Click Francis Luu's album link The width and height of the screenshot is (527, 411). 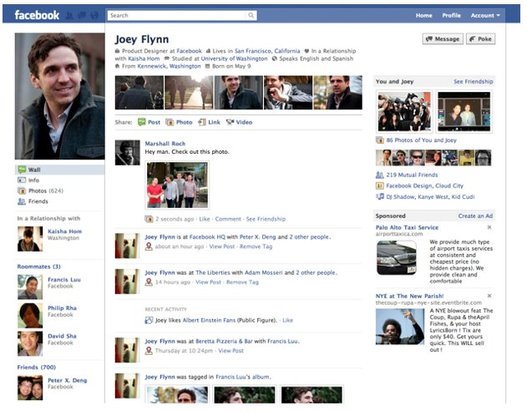pos(243,377)
